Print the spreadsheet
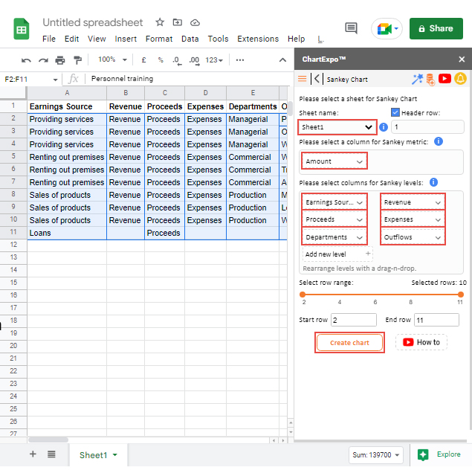The height and width of the screenshot is (476, 472). pos(60,60)
